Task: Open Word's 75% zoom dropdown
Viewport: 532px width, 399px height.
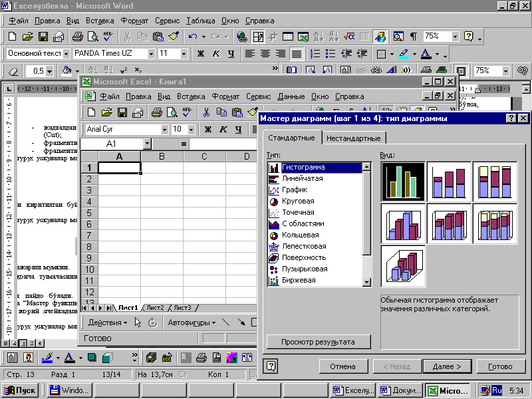Action: pos(456,37)
